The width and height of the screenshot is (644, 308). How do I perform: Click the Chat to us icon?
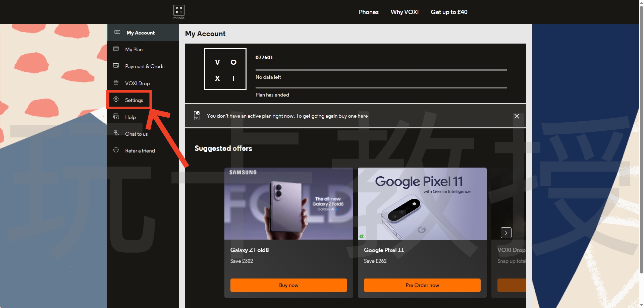[116, 133]
